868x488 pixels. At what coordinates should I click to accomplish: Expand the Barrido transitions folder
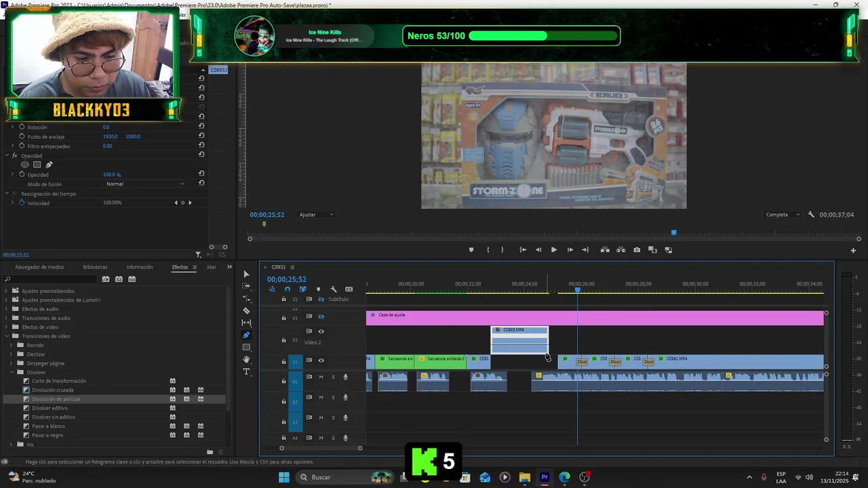coord(12,346)
